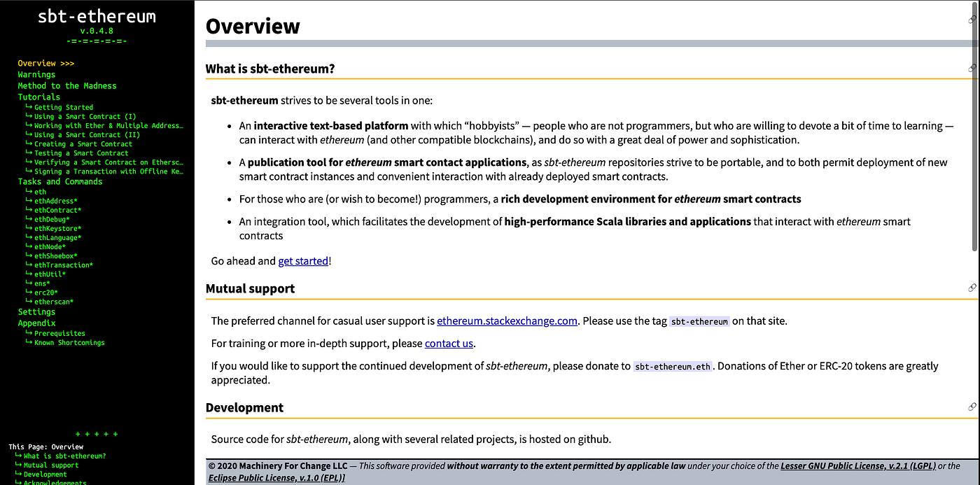Open ens* tasks entry
This screenshot has height=485, width=980.
[43, 283]
